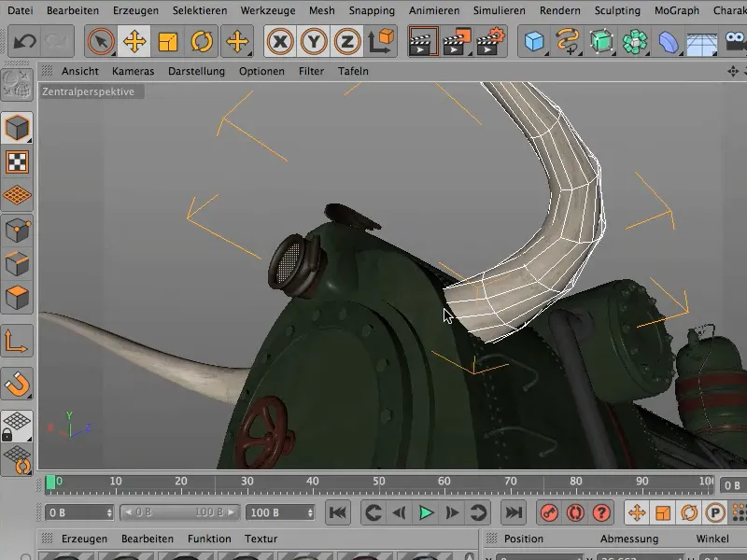Open the viewport Tafeln menu
Viewport: 747px width, 560px height.
[353, 72]
